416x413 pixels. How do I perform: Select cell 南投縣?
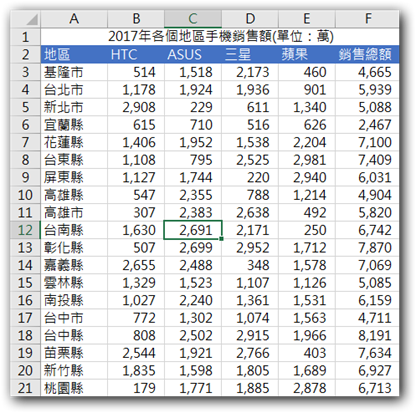74,300
